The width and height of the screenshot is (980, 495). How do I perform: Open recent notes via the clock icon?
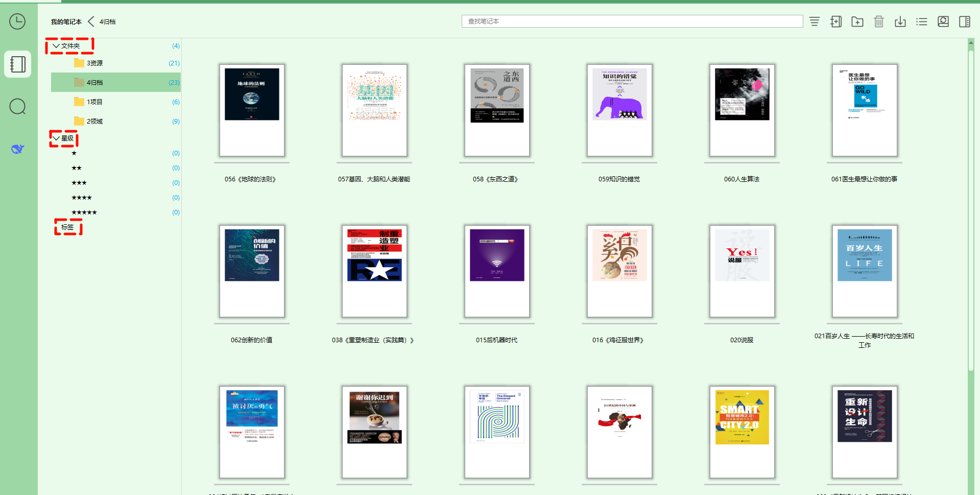pos(17,21)
